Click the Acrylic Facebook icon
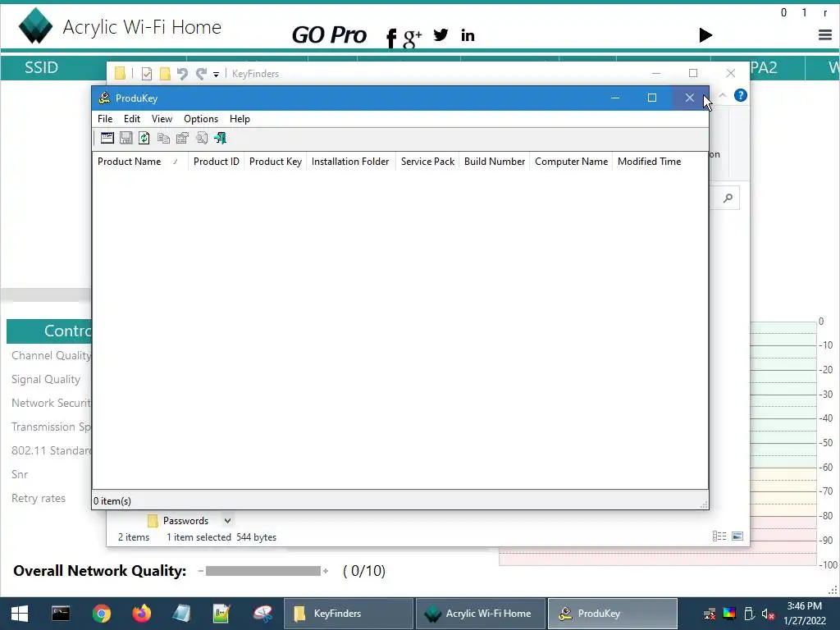 [x=391, y=38]
